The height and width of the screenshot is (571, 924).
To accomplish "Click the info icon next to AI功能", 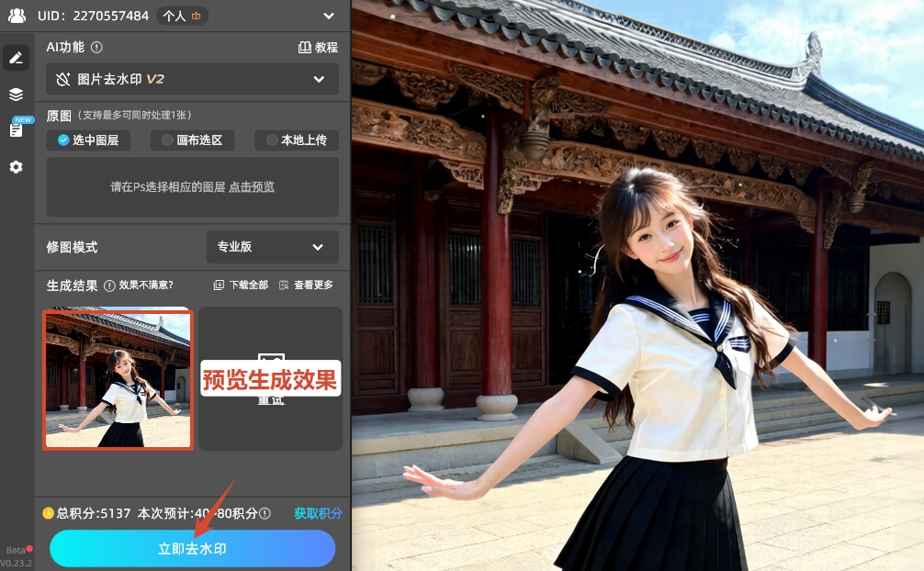I will [x=97, y=47].
